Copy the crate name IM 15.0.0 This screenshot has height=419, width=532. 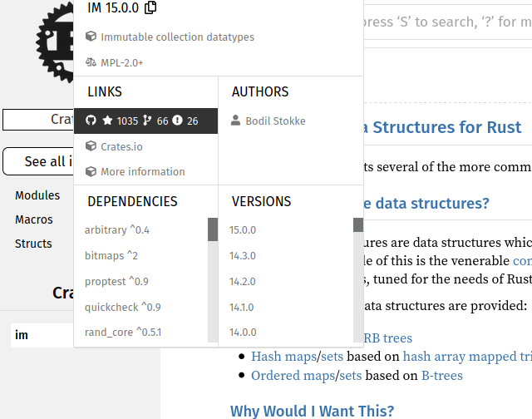point(150,7)
